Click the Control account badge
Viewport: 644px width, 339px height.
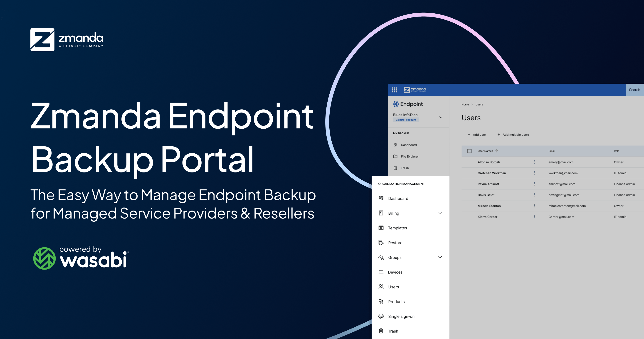tap(406, 120)
